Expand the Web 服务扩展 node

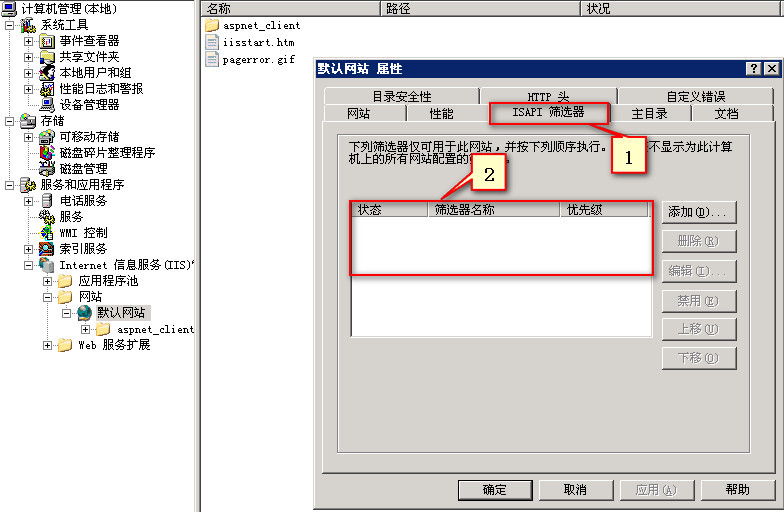(48, 345)
